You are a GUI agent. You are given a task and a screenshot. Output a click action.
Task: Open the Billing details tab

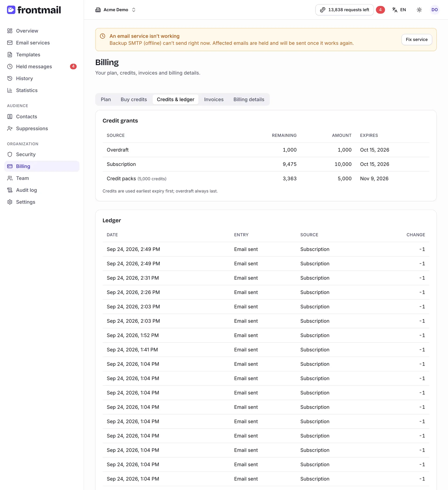[x=249, y=100]
